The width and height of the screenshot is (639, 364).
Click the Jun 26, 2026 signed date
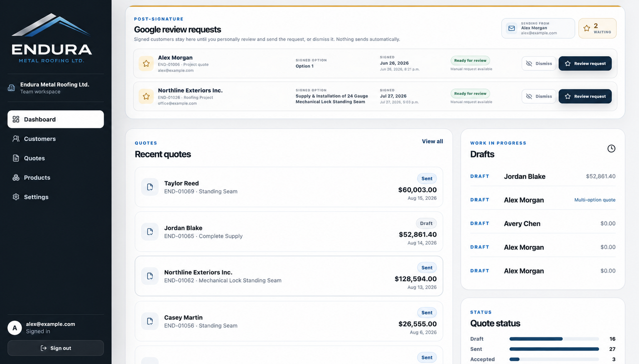394,63
